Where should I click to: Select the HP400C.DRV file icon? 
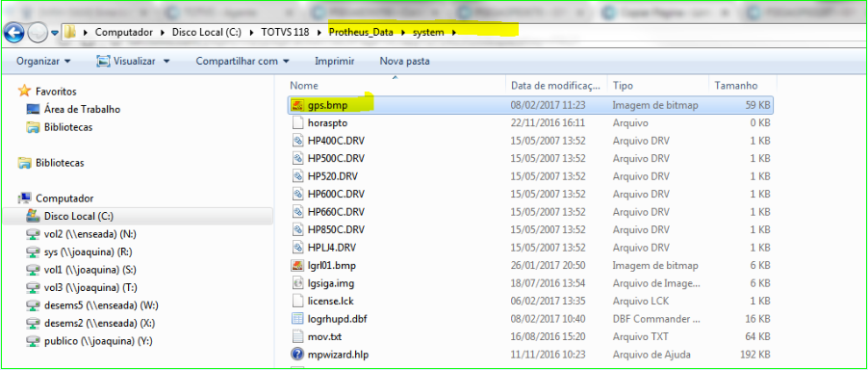click(297, 140)
